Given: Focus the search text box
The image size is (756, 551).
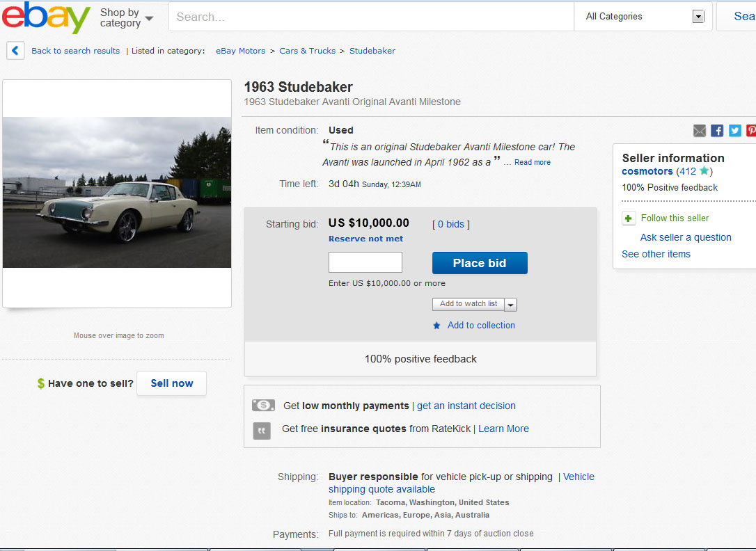Looking at the screenshot, I should click(370, 17).
